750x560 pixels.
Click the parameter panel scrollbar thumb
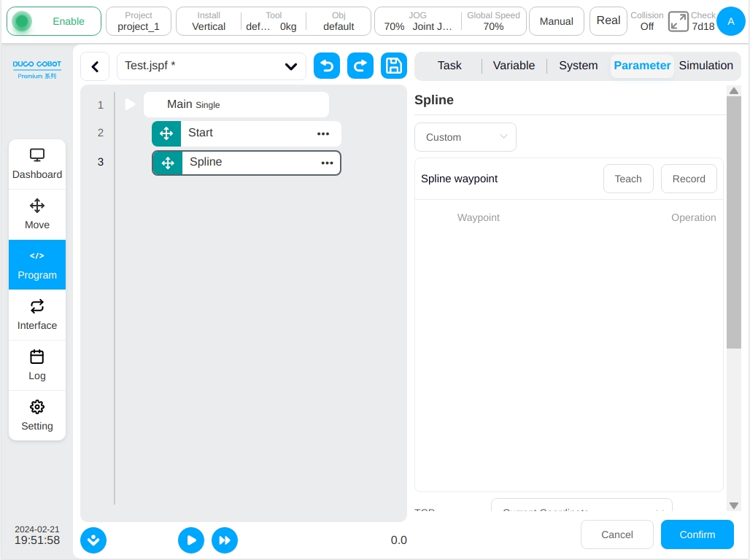coord(733,222)
